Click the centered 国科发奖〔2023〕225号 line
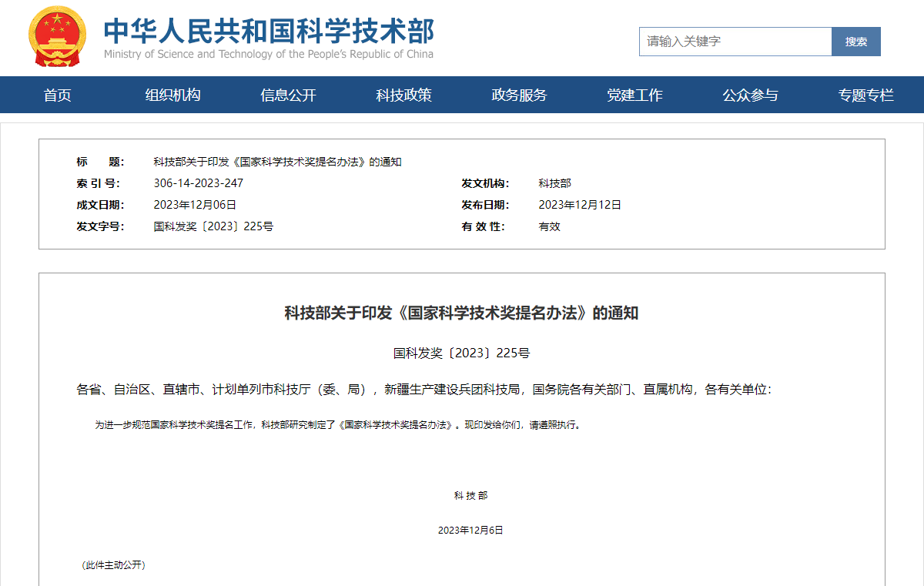Screen dimensions: 924x586 (462, 353)
